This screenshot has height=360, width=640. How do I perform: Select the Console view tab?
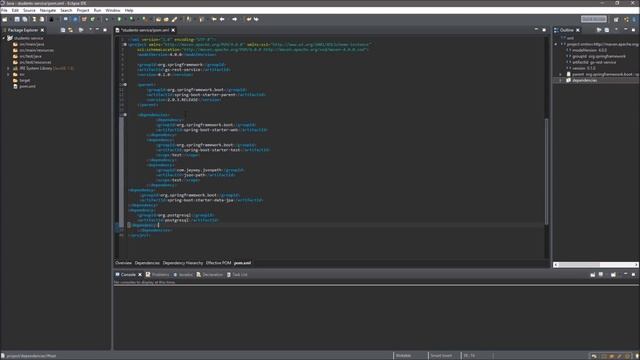[x=128, y=275]
